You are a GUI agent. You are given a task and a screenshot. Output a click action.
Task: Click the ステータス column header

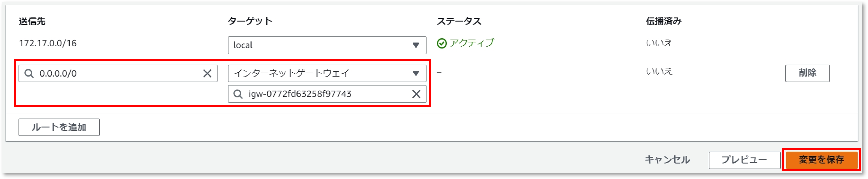[459, 21]
